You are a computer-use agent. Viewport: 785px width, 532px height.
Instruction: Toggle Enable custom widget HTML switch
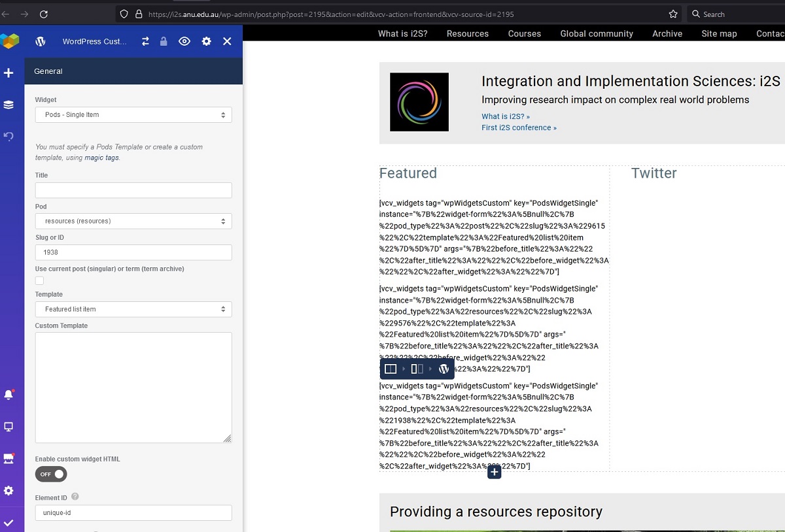(x=51, y=474)
